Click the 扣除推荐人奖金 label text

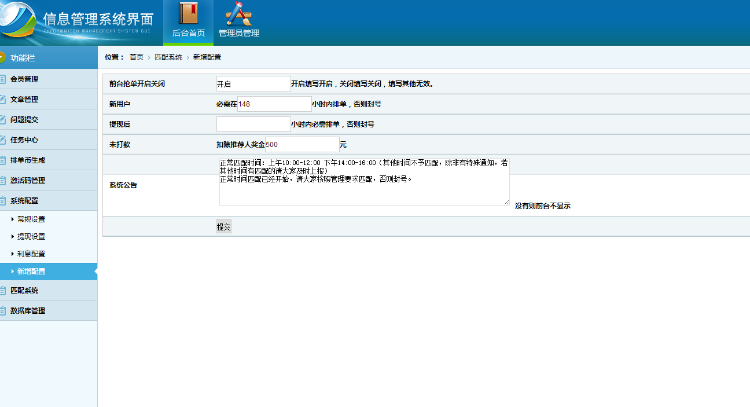(241, 144)
